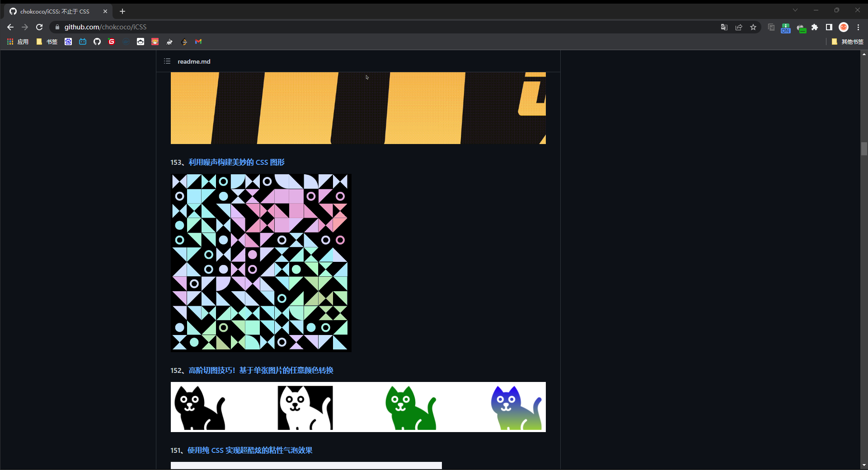The width and height of the screenshot is (868, 470).
Task: Select the chokcoco/iCSS browser tab
Action: coord(55,11)
